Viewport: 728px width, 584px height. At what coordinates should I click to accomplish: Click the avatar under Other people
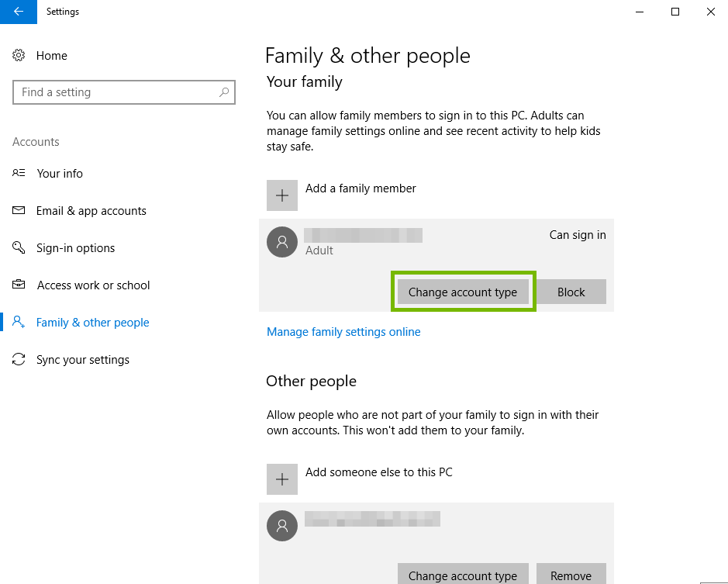(x=281, y=526)
